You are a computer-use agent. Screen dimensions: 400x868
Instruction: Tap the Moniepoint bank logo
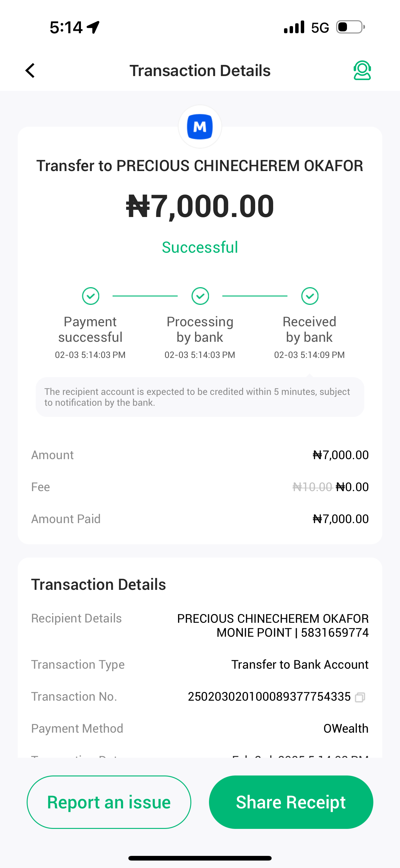[200, 127]
